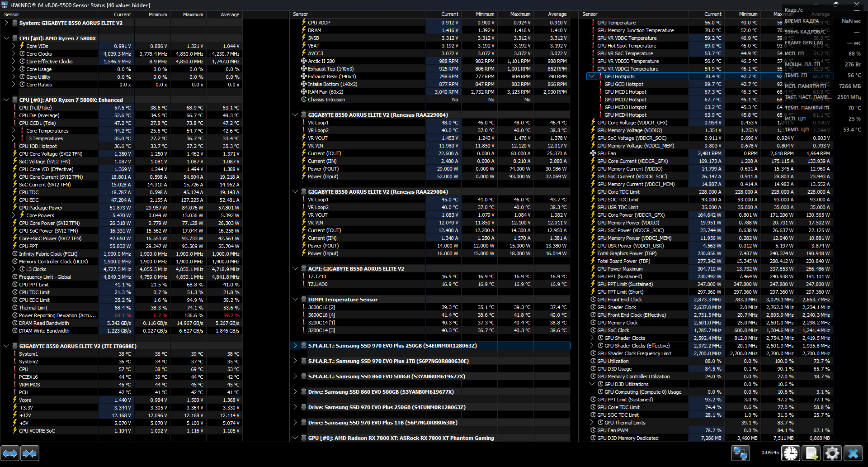Select the Frequency Limit - Global row
Screen dimensions: 868x467
click(x=122, y=277)
